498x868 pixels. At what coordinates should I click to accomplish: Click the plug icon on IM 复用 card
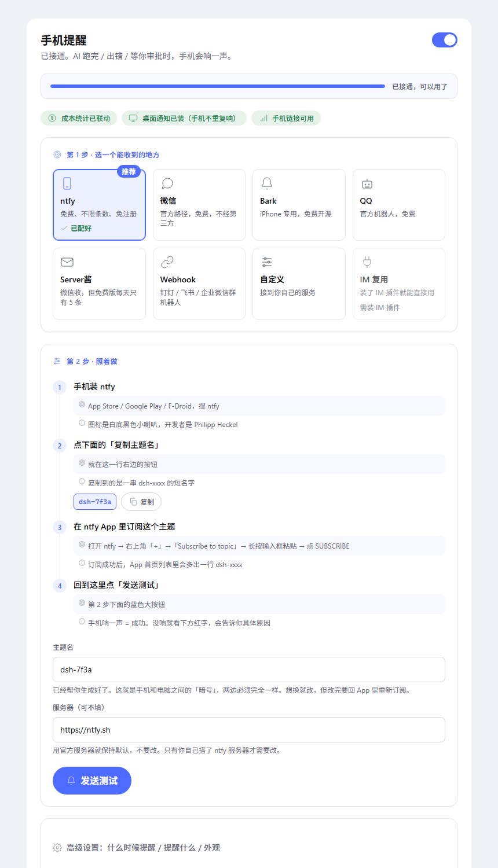367,262
